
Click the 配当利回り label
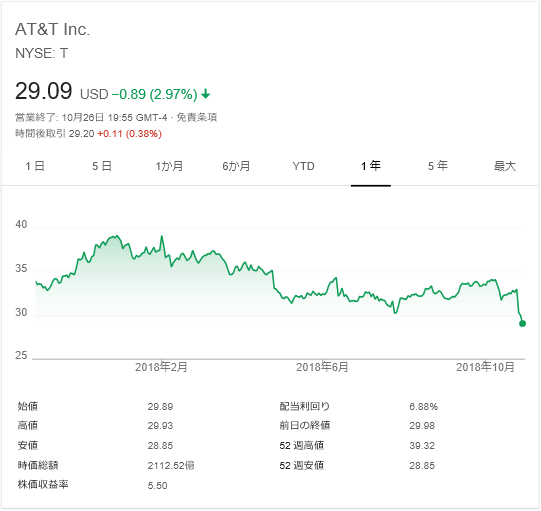(305, 406)
